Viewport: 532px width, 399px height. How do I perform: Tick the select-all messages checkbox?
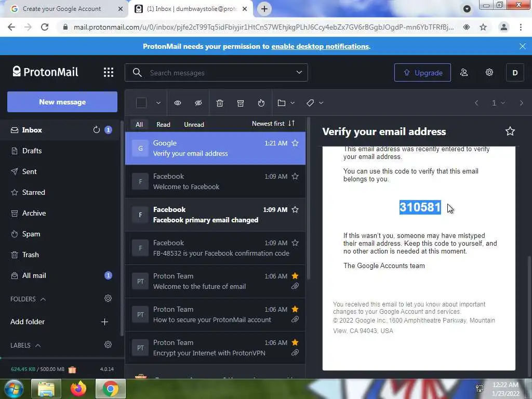141,103
